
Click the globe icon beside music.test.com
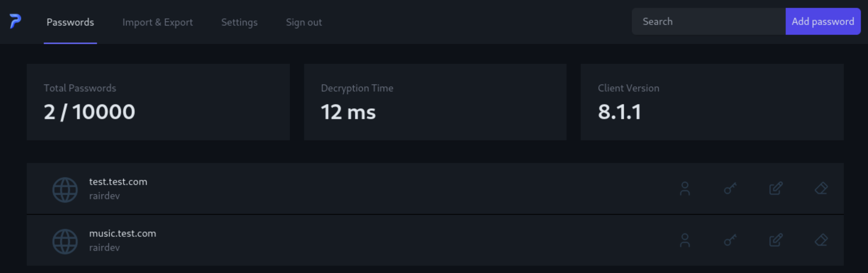click(x=65, y=241)
